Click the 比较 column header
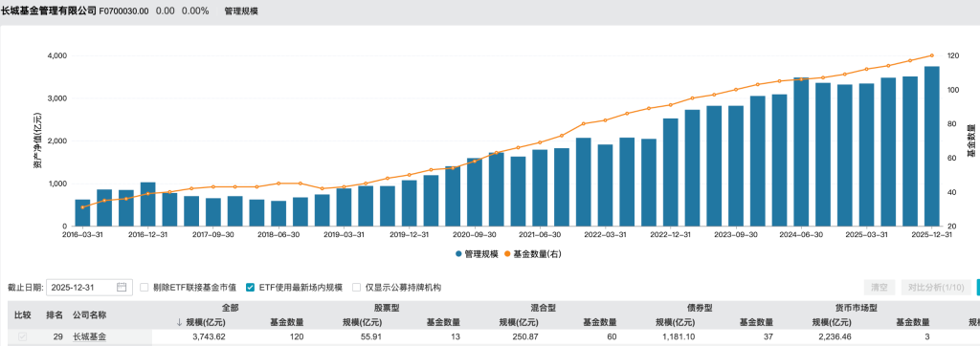Screen dimensions: 980x346 click(x=23, y=315)
